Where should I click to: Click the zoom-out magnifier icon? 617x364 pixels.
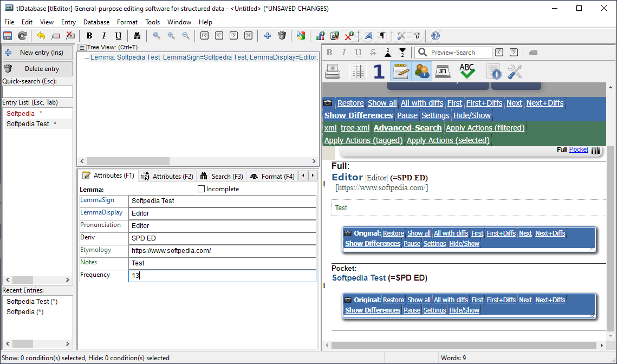186,36
